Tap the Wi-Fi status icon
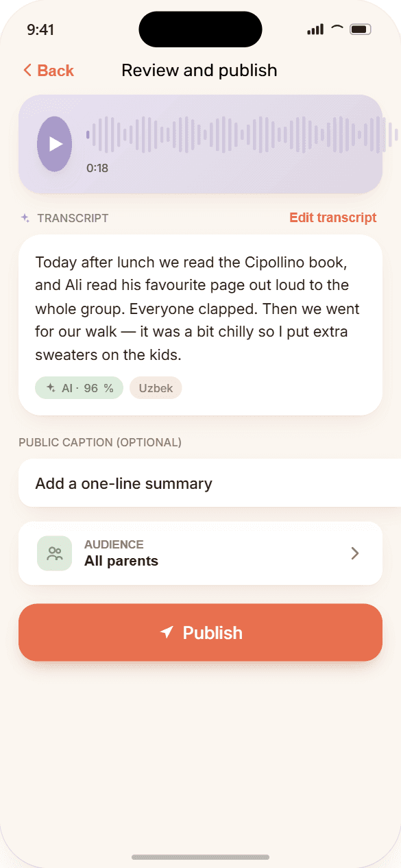This screenshot has height=868, width=401. tap(337, 29)
